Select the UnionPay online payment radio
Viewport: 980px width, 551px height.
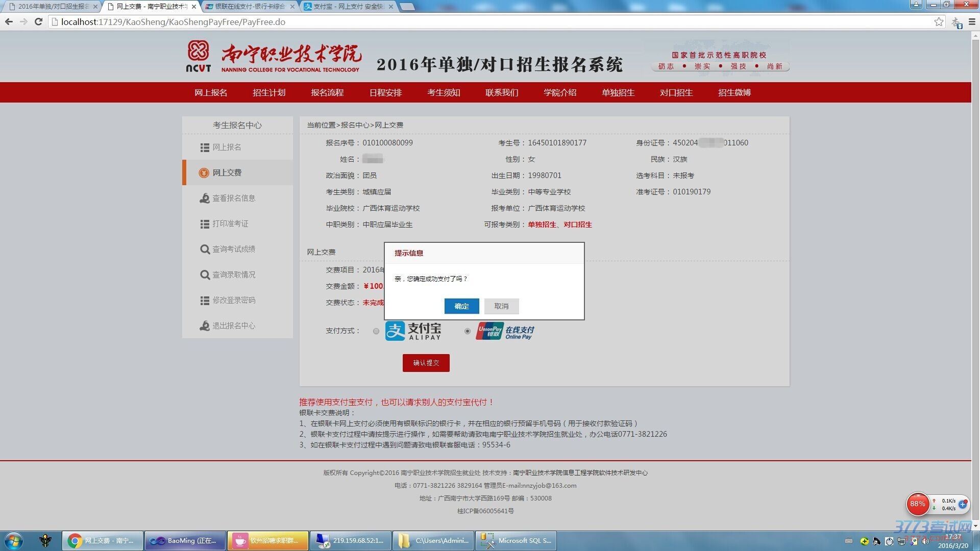point(468,331)
